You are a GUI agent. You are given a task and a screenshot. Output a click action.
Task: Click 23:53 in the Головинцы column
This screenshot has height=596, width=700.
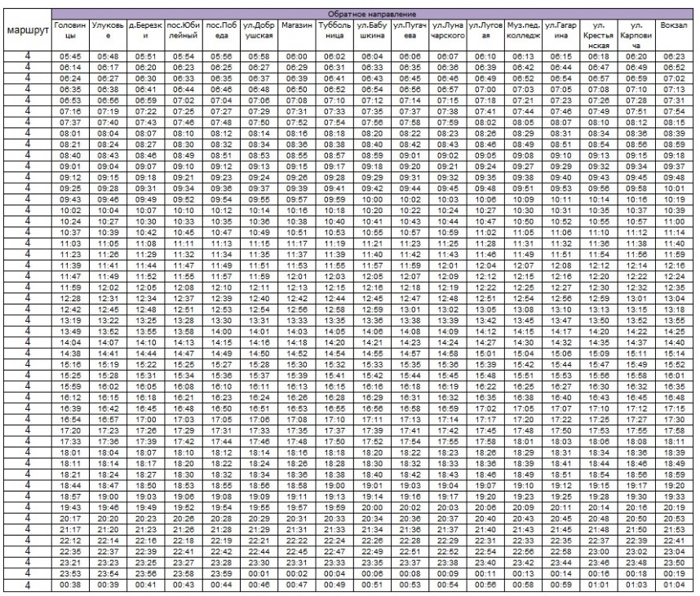point(70,574)
